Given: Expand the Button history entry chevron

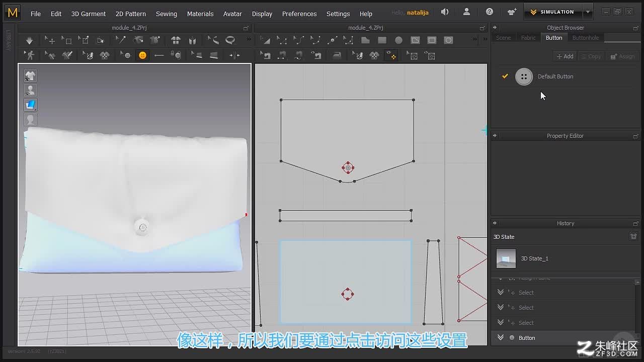Looking at the screenshot, I should tap(500, 337).
